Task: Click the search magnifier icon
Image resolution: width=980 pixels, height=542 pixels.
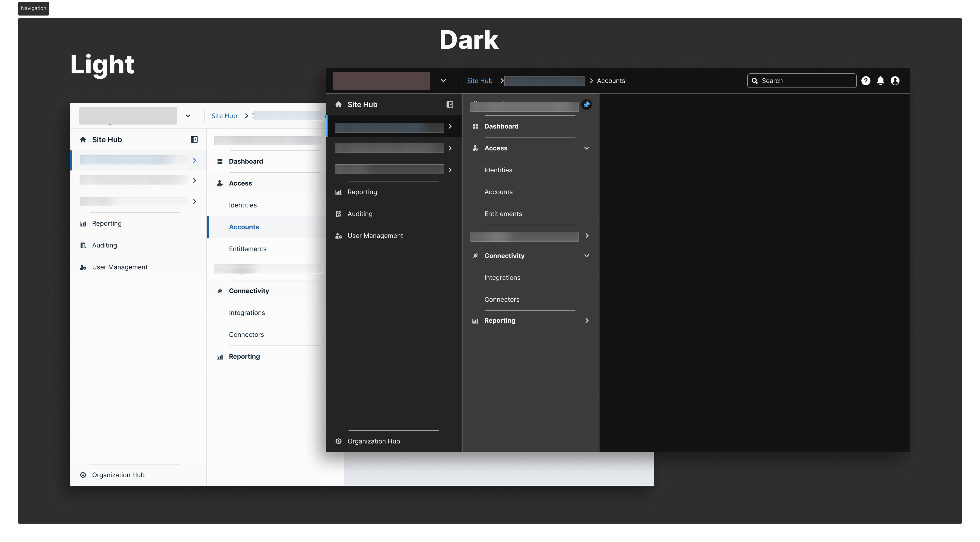Action: [x=755, y=81]
